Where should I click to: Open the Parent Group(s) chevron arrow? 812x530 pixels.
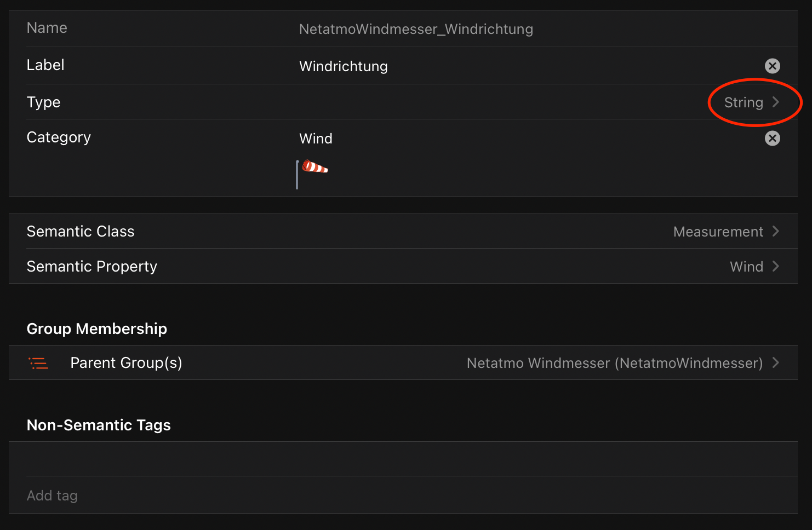point(776,363)
